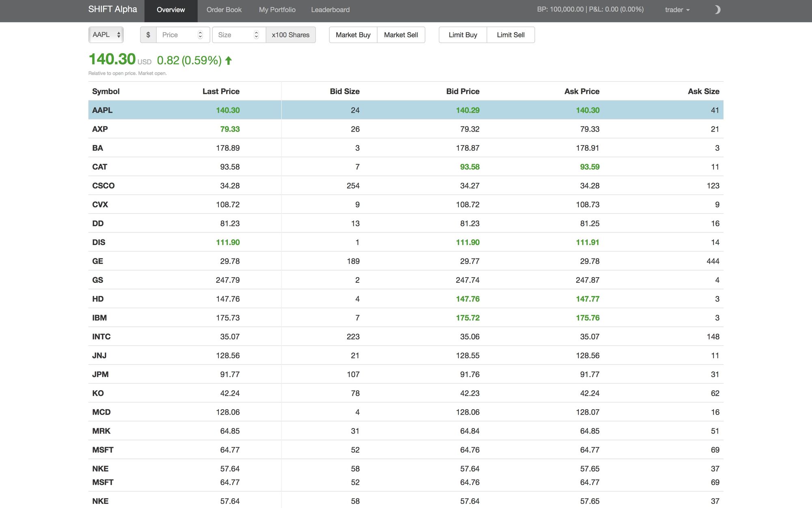Screen dimensions: 812x508
Task: Click the Bid Size column header
Action: pos(345,91)
